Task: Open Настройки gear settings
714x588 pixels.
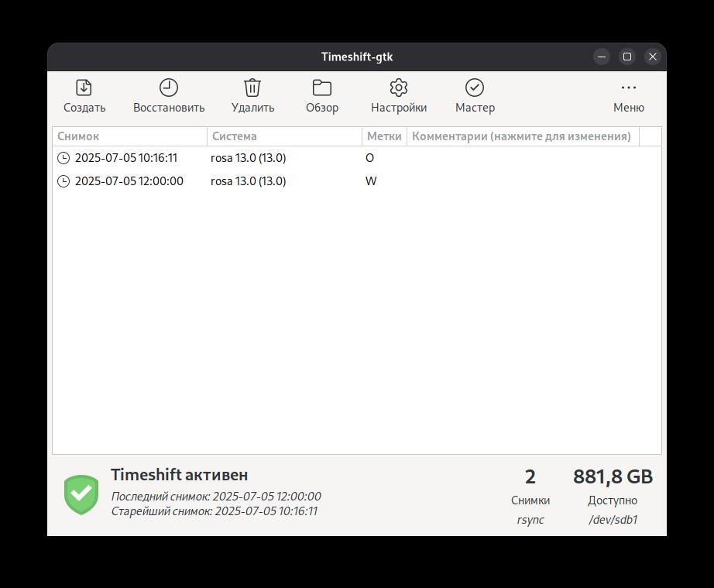Action: [399, 96]
